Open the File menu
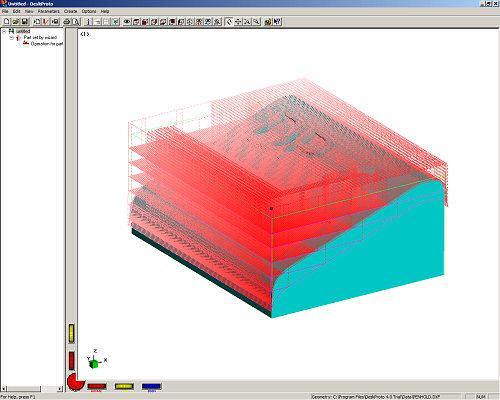500x400 pixels. click(5, 11)
